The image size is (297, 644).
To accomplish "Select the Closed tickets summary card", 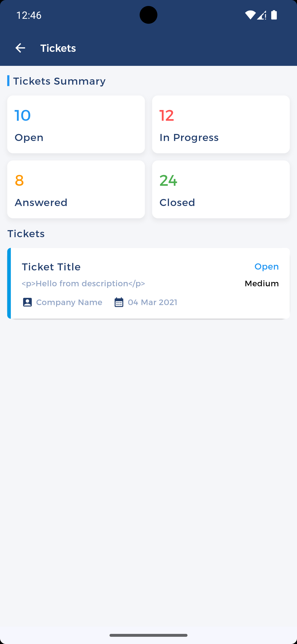I will click(x=221, y=189).
